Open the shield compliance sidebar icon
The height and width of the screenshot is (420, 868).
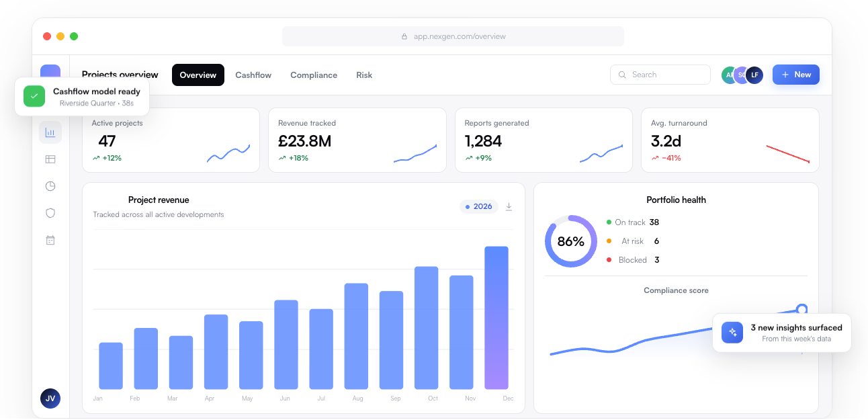point(50,213)
